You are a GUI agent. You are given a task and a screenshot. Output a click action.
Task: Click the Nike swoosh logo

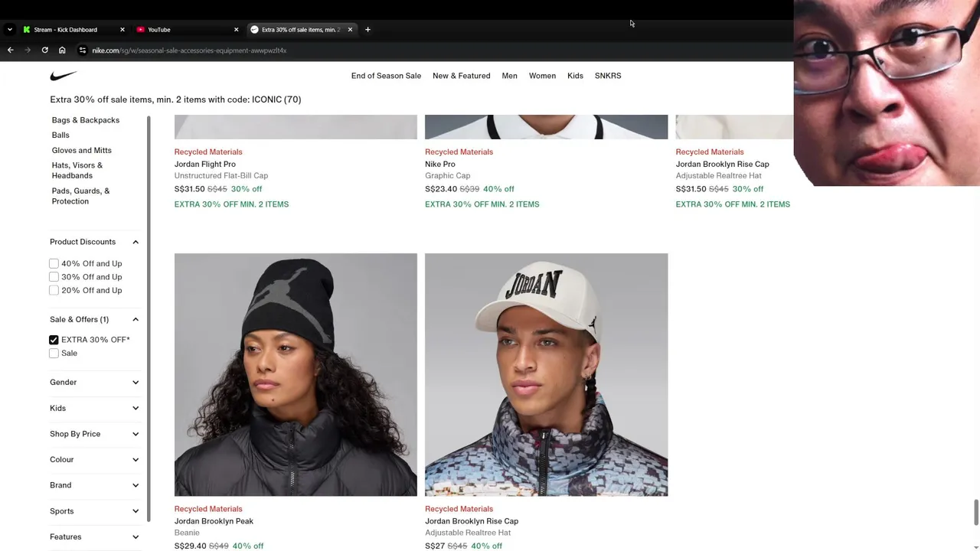coord(64,76)
